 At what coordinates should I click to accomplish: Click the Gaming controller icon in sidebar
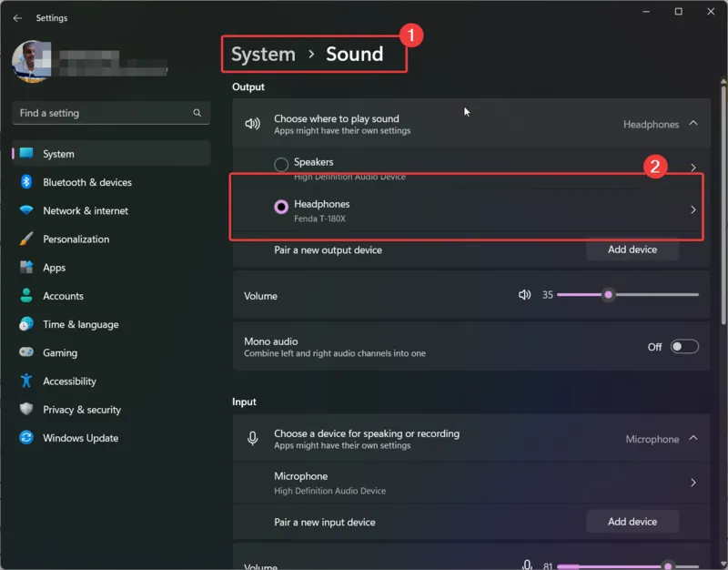point(26,352)
